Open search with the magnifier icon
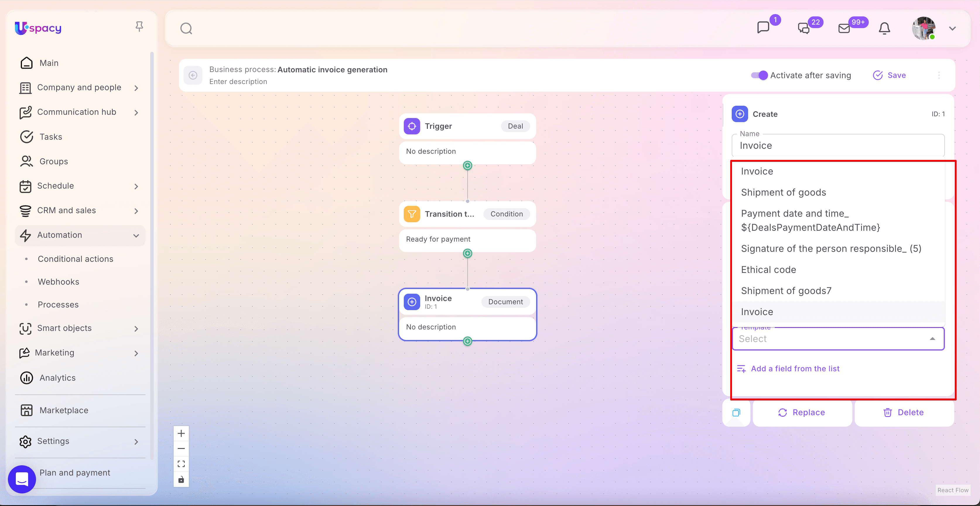The width and height of the screenshot is (980, 506). (x=186, y=28)
